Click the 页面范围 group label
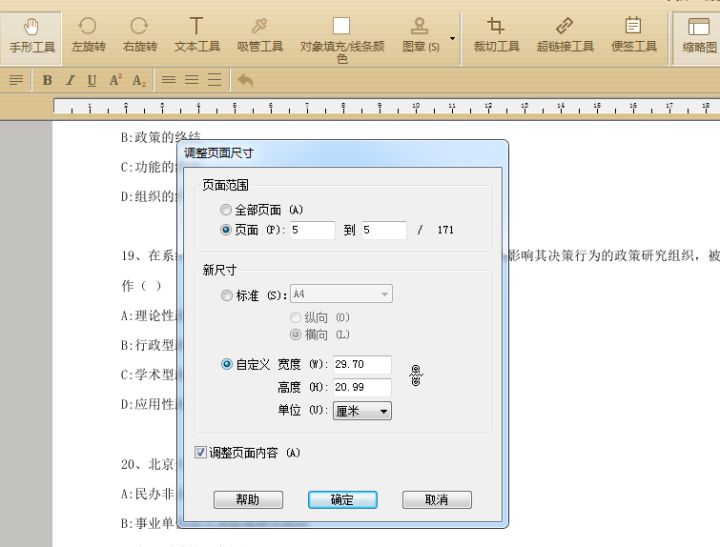Screen dimensions: 720x547 click(x=225, y=185)
